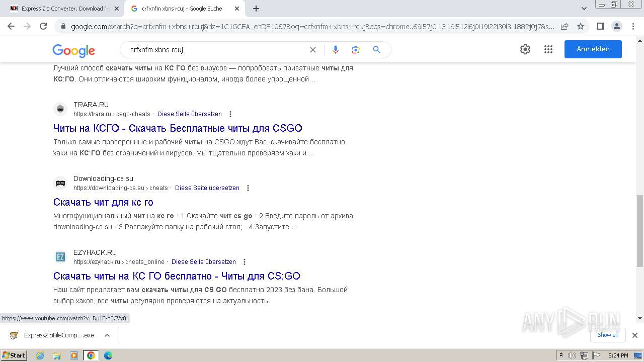Launch Internet Explorer from taskbar
Image resolution: width=644 pixels, height=362 pixels.
pyautogui.click(x=40, y=355)
